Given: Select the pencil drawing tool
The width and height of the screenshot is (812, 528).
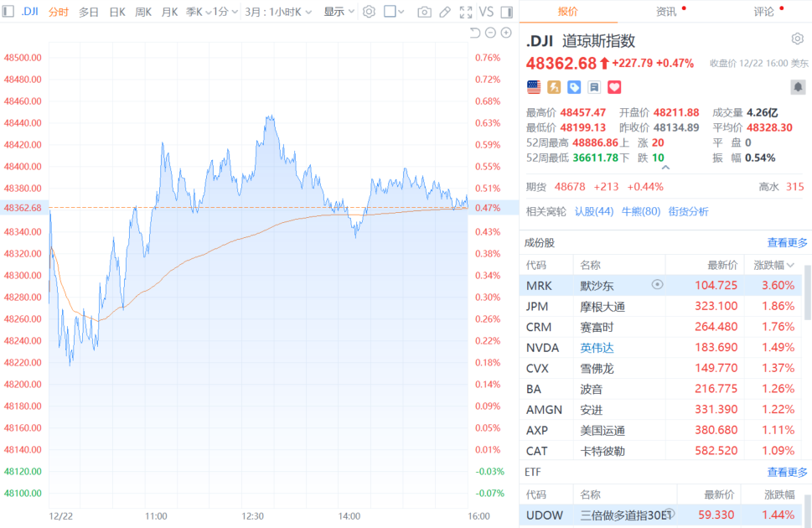Looking at the screenshot, I should [x=445, y=12].
